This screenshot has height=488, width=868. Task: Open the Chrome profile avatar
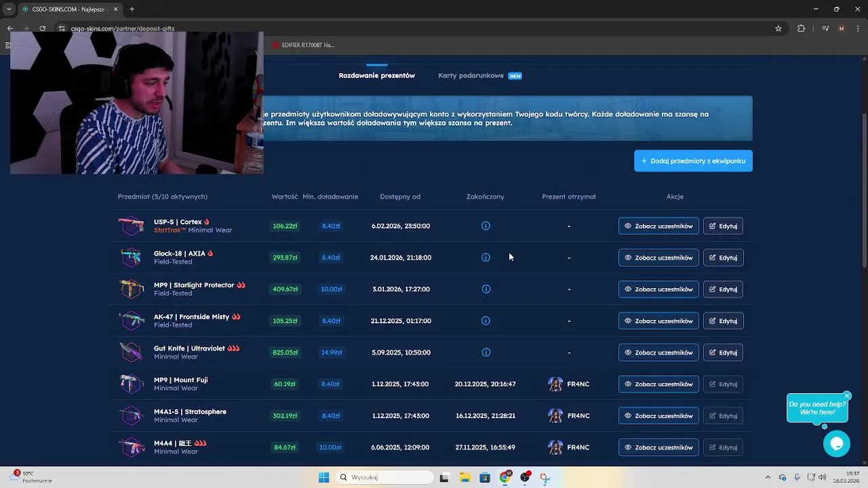click(x=842, y=28)
